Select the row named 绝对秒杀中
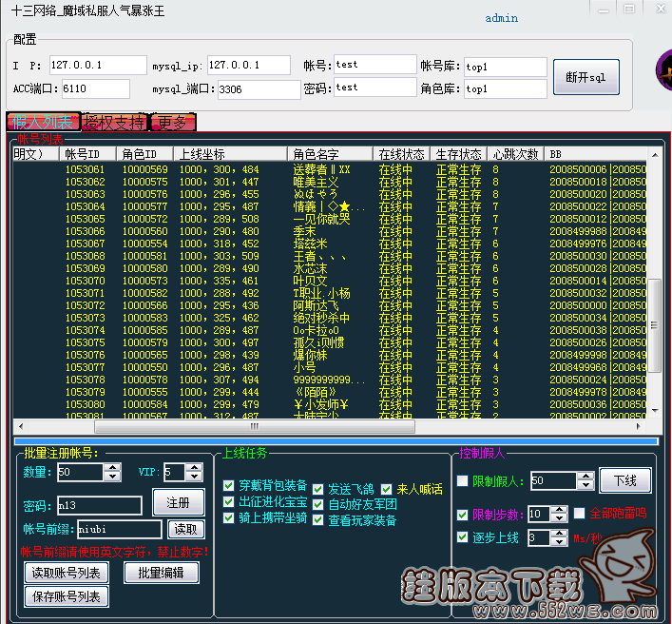The width and height of the screenshot is (672, 624). point(330,319)
